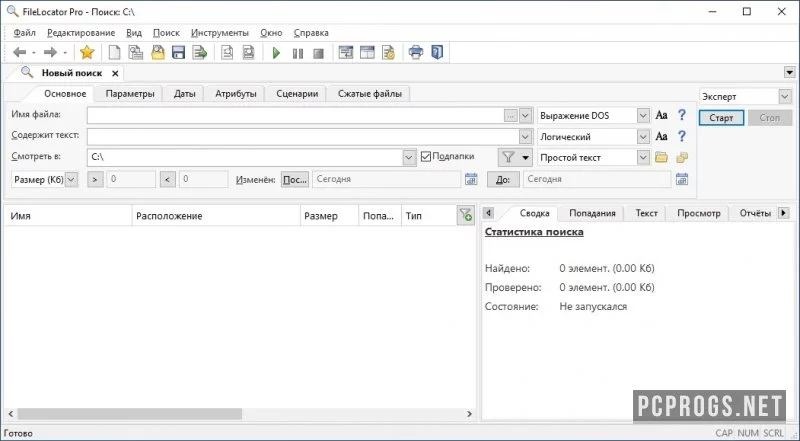Click the funnel filter icon beside Подпапки
Screen dimensions: 800x441
pos(508,157)
